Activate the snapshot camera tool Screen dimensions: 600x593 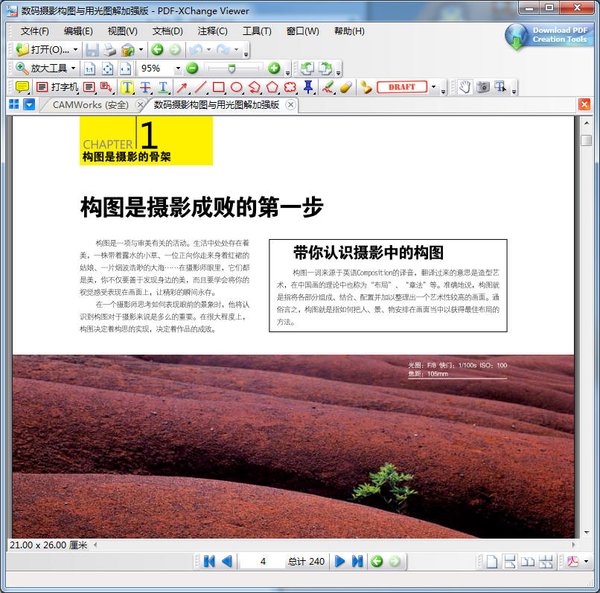click(x=483, y=87)
